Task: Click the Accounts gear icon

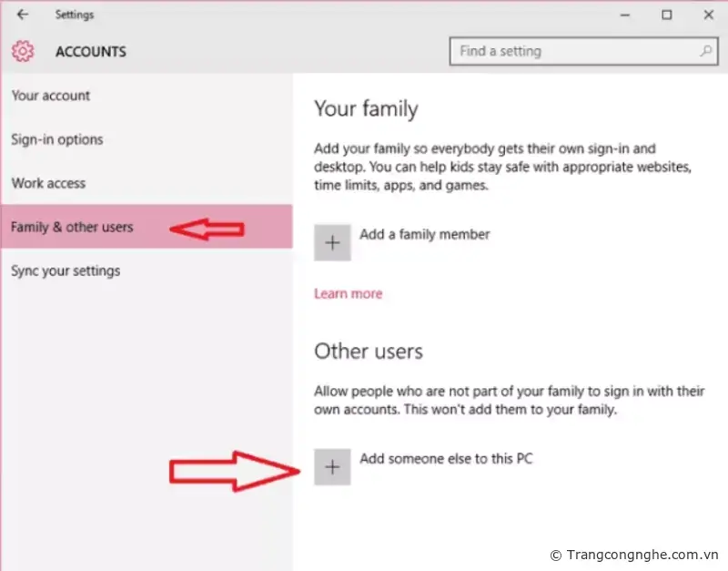Action: (23, 51)
